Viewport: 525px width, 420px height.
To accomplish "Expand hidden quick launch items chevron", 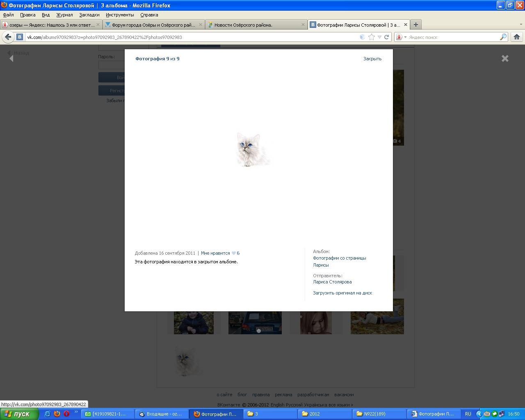I will point(76,412).
